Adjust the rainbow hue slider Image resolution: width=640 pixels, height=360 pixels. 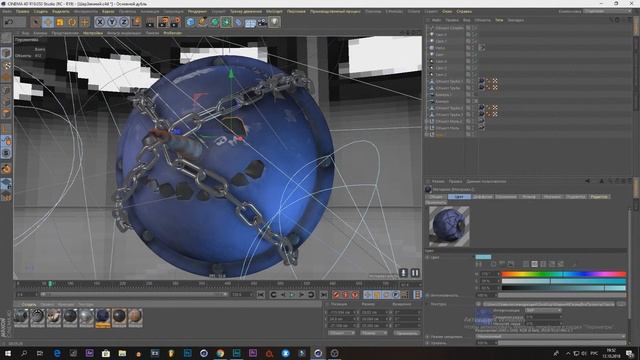click(564, 274)
